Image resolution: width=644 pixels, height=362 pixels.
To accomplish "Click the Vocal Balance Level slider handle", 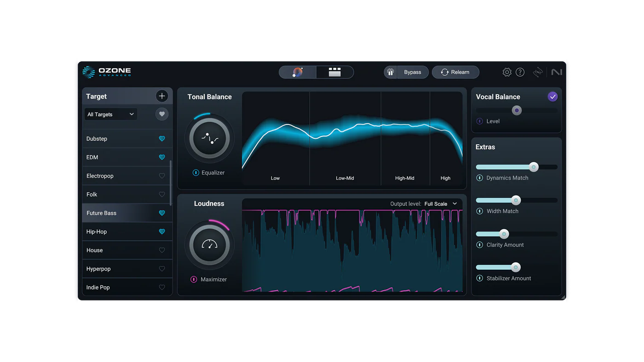I will click(x=517, y=110).
